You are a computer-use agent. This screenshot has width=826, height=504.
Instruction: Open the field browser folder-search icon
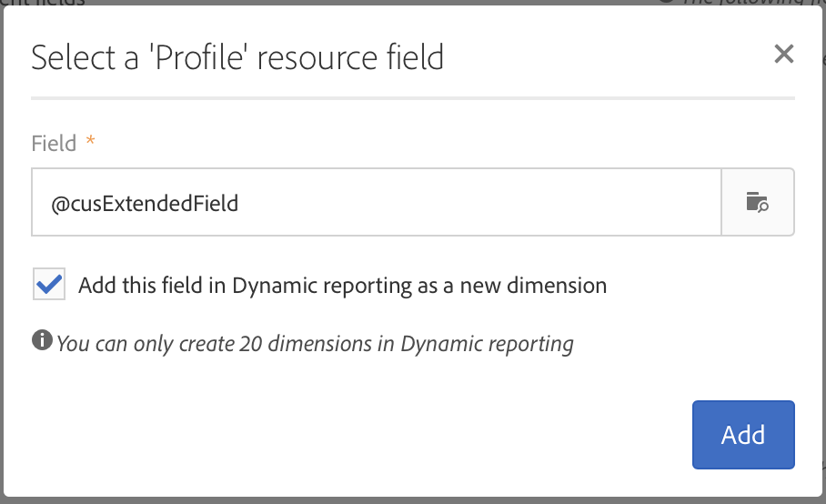pyautogui.click(x=757, y=202)
